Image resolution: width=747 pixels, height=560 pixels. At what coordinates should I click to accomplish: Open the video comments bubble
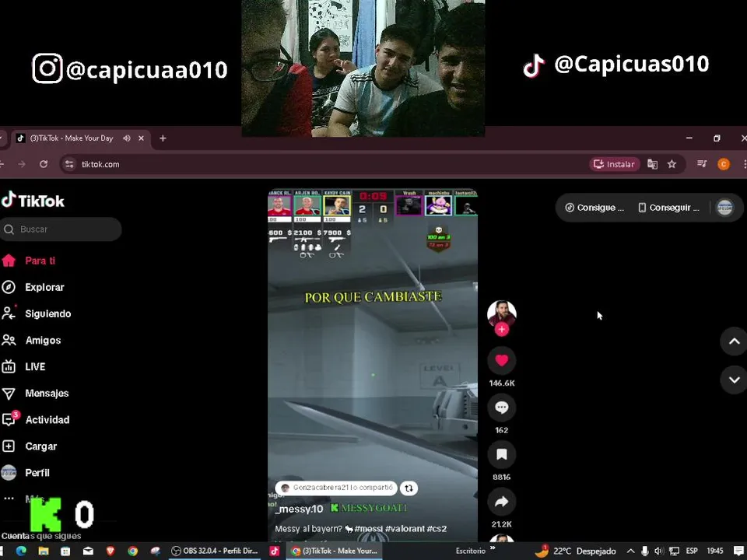[x=501, y=408]
